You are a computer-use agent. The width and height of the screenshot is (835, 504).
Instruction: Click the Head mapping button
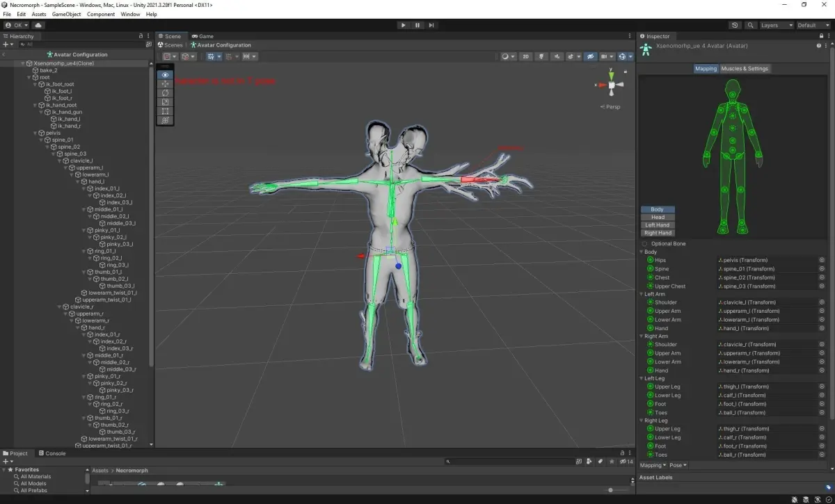658,217
